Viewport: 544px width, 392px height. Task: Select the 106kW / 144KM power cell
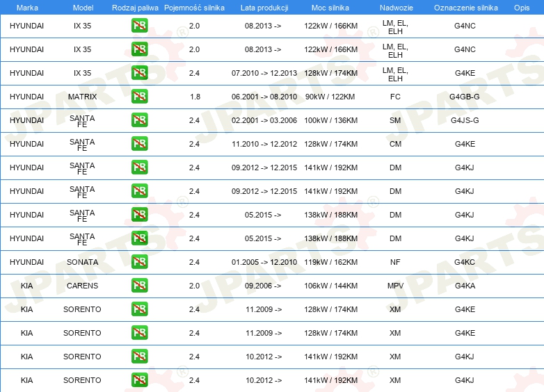(x=330, y=286)
